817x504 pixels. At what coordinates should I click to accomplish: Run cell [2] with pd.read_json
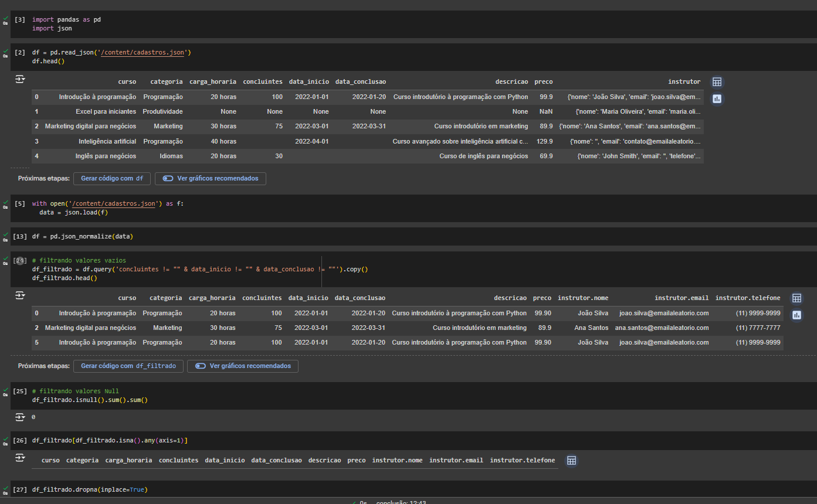[20, 53]
